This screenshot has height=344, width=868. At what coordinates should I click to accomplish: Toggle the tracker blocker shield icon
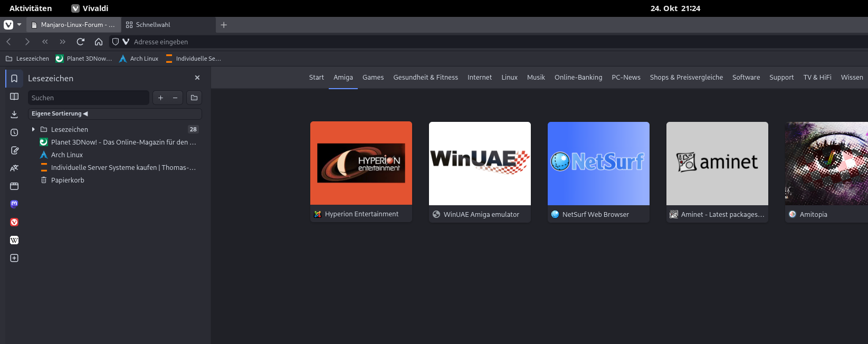click(x=116, y=42)
